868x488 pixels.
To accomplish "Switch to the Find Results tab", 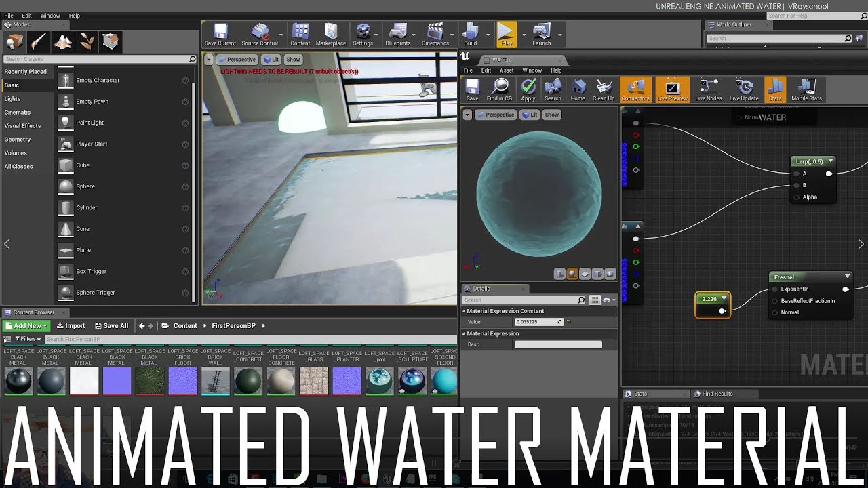I will click(x=717, y=394).
